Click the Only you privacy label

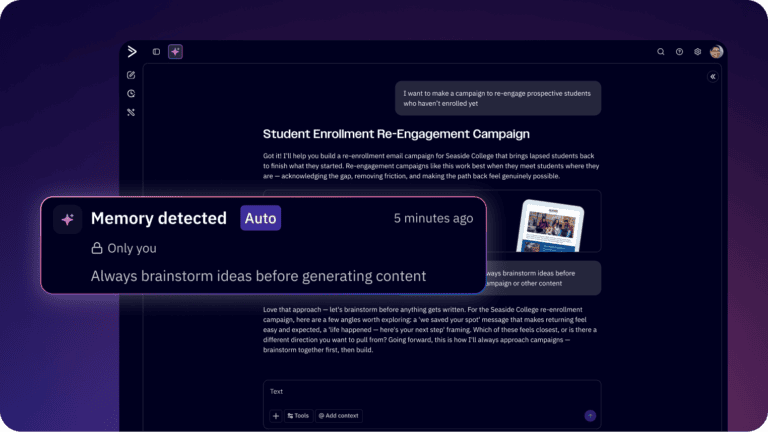pos(132,248)
